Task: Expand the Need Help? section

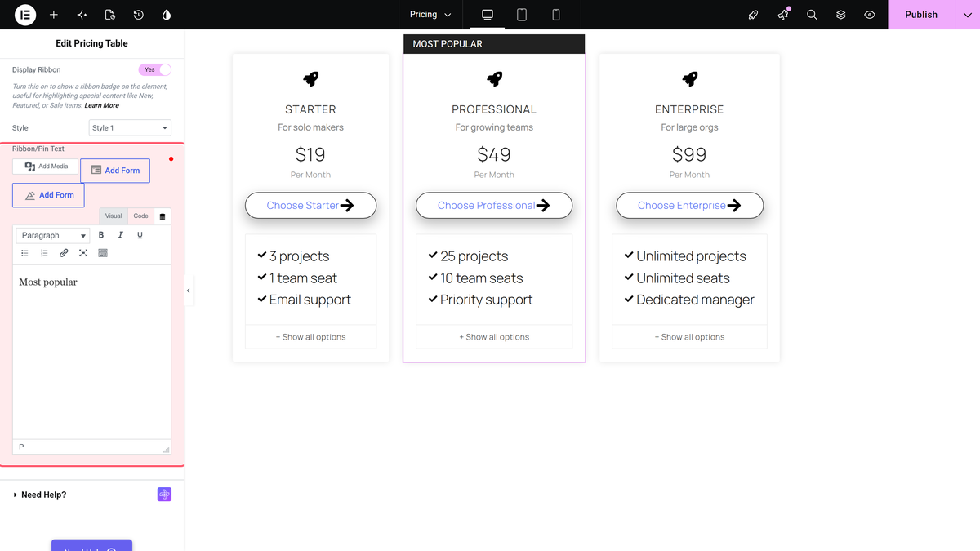Action: tap(43, 495)
